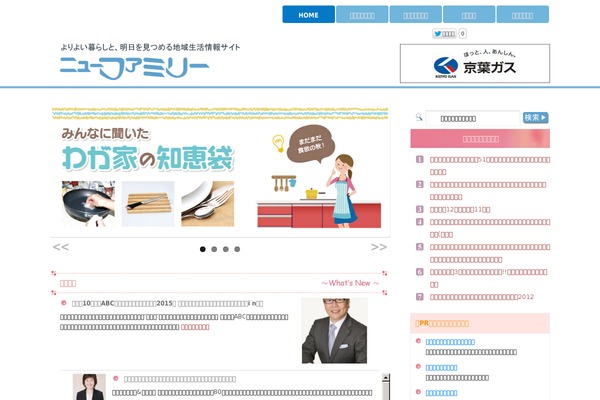Advance carousel with the >> arrow
The width and height of the screenshot is (600, 400).
(x=379, y=247)
